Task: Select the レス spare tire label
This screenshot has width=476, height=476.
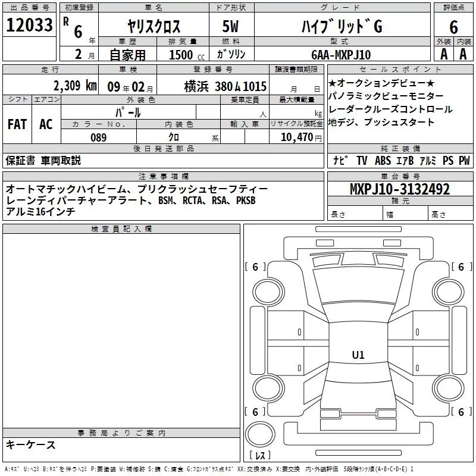Action: pos(260,455)
